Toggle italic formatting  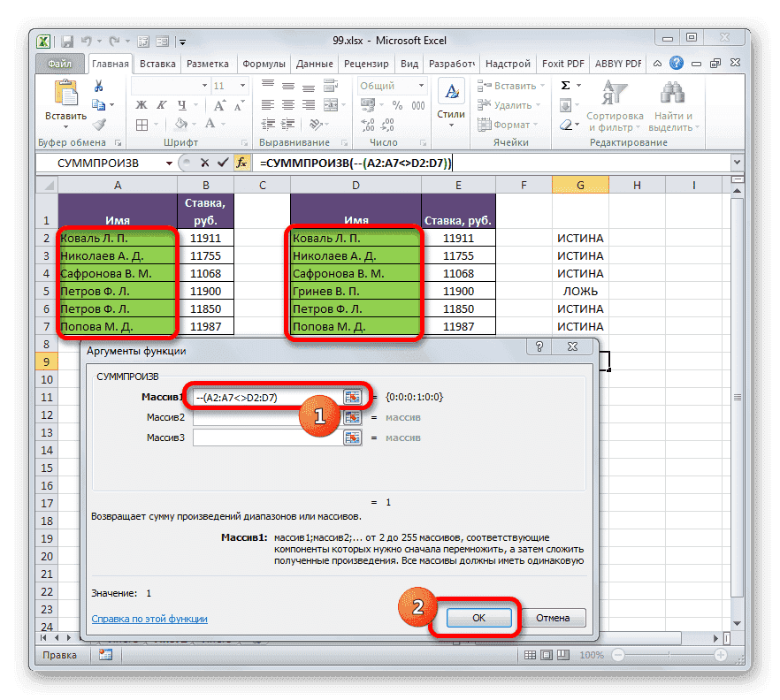click(x=160, y=104)
